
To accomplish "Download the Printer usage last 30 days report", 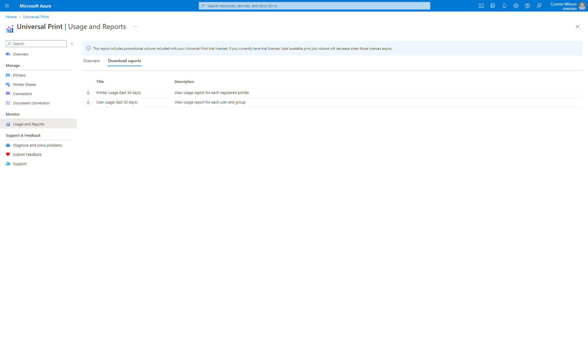I will pos(88,92).
